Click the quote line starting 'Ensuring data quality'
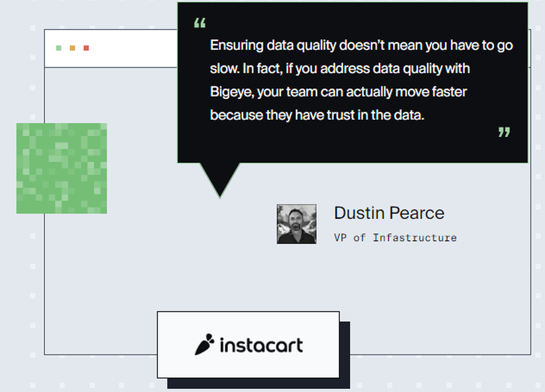 click(361, 46)
